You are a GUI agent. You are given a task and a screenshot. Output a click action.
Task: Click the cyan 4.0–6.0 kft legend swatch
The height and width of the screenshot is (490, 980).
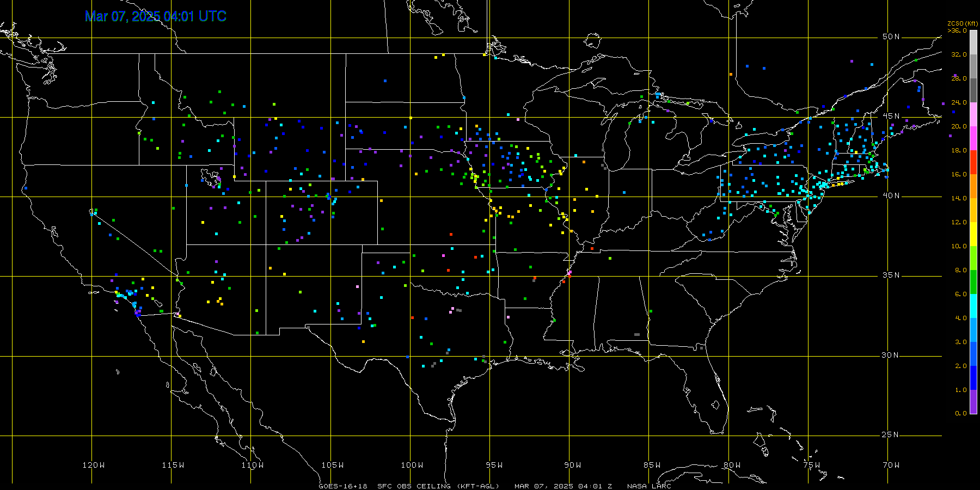click(973, 306)
